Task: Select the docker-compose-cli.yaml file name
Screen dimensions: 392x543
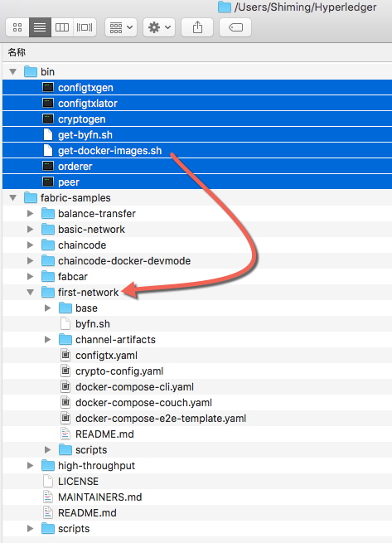Action: [134, 387]
